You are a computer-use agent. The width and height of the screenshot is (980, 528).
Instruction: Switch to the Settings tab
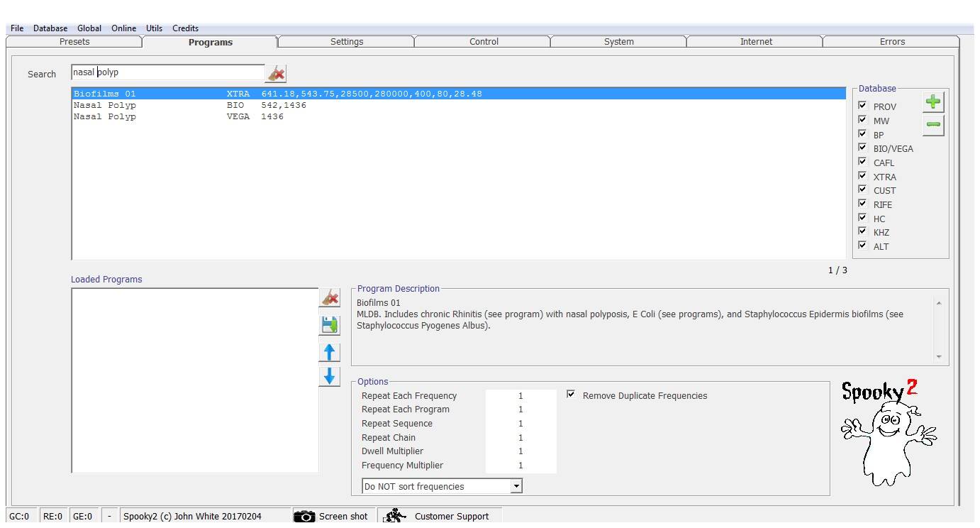point(347,42)
